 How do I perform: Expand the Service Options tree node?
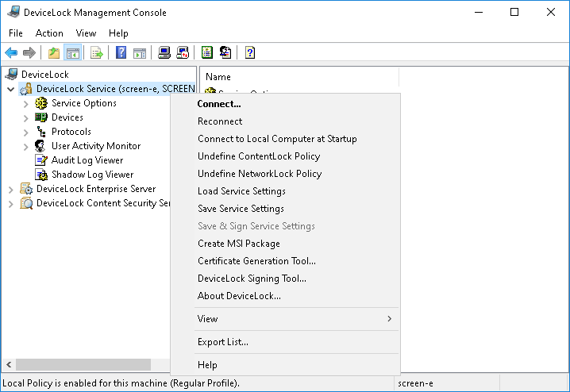coord(26,103)
